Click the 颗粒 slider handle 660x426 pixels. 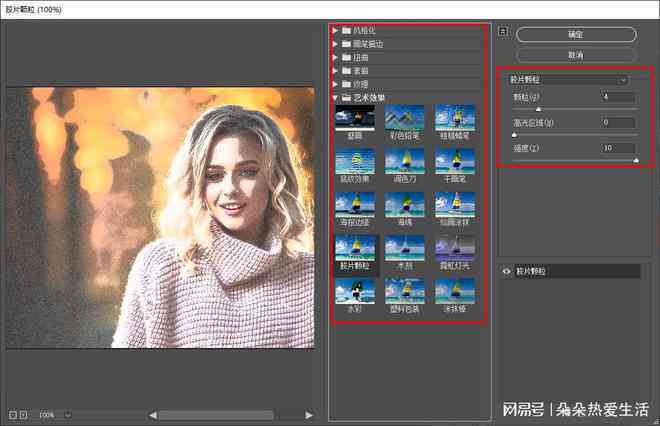[x=538, y=109]
